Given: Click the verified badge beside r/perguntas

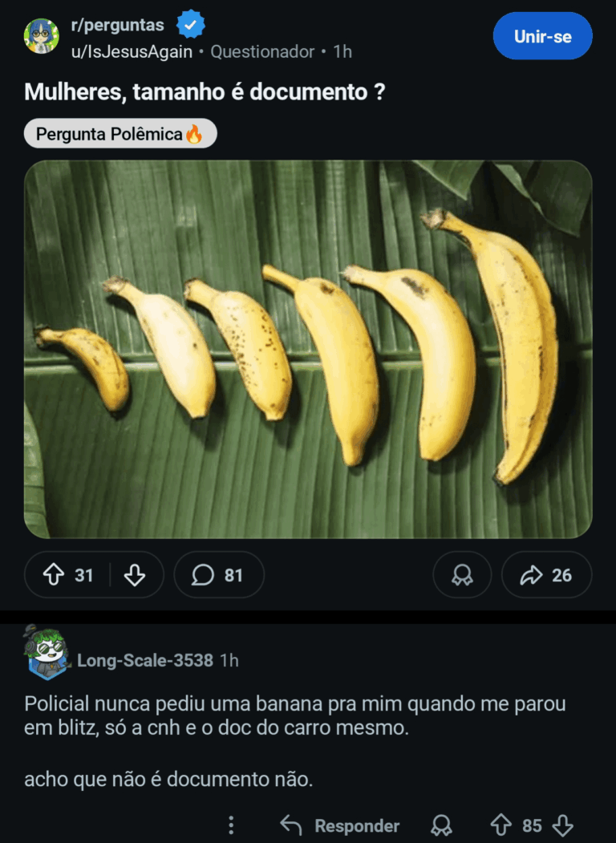Looking at the screenshot, I should pos(190,25).
